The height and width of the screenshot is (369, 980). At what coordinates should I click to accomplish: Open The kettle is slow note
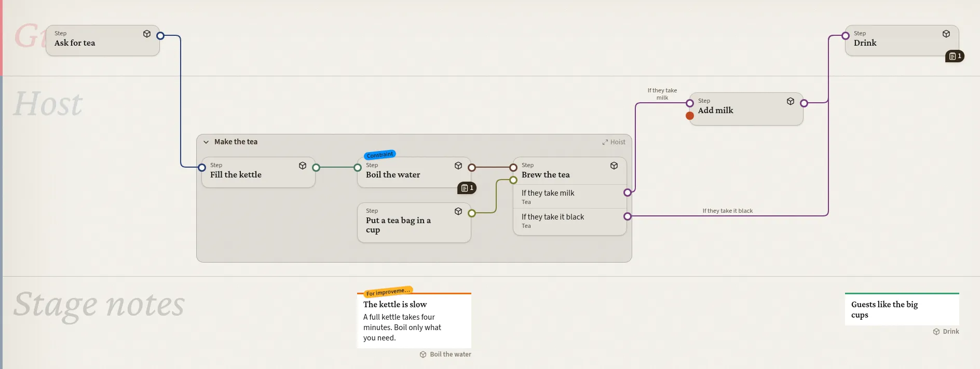click(414, 321)
